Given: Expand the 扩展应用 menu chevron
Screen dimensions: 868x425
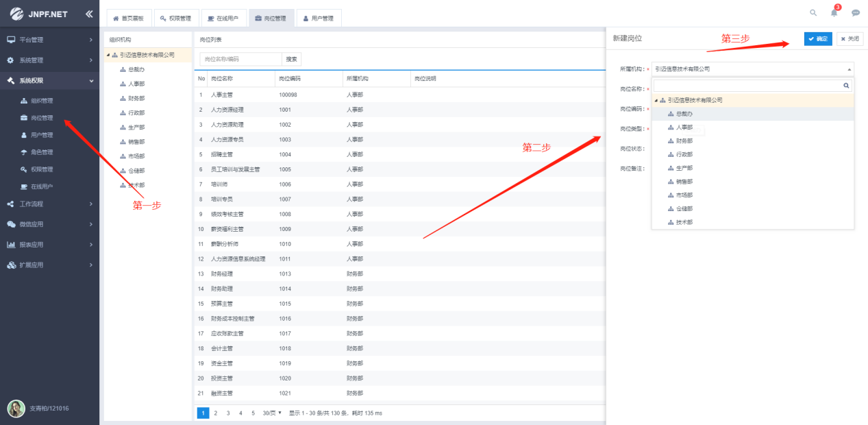Looking at the screenshot, I should (91, 265).
